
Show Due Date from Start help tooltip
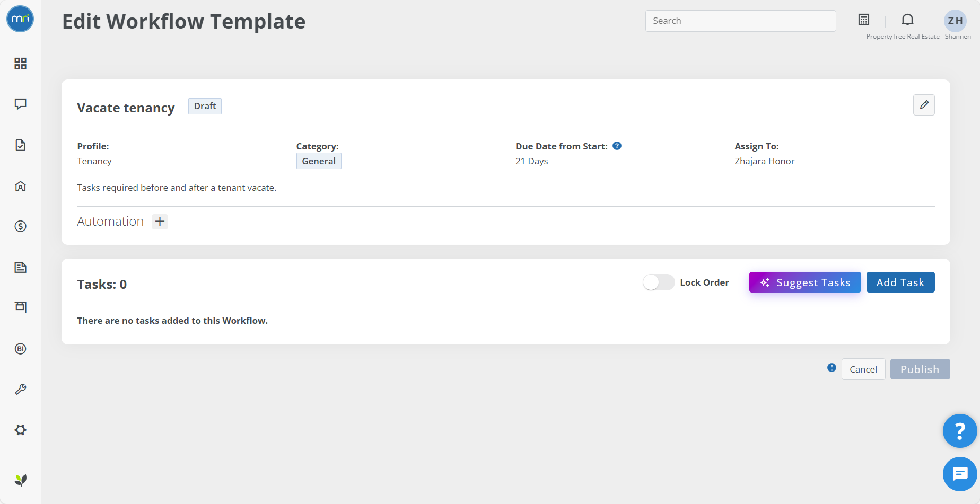pos(617,146)
